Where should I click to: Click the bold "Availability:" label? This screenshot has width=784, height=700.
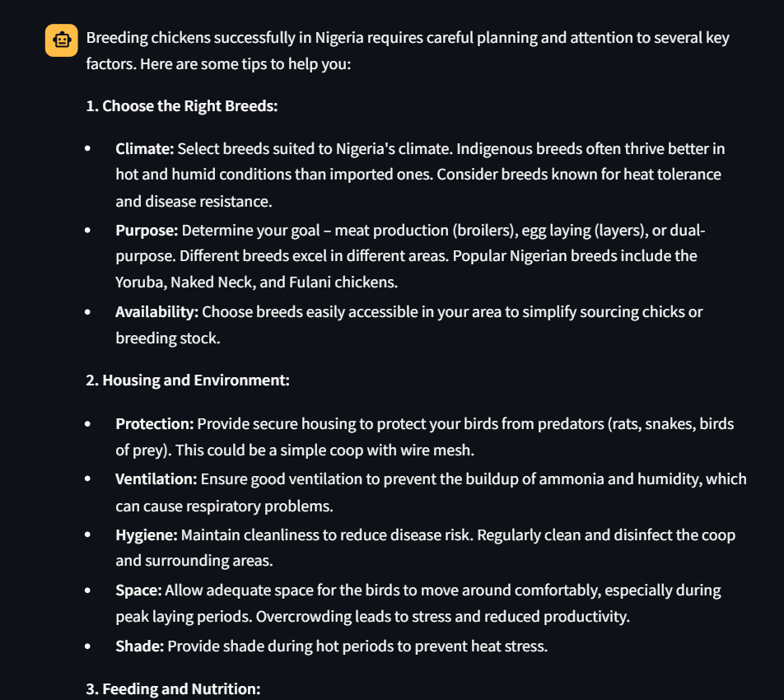(x=156, y=312)
